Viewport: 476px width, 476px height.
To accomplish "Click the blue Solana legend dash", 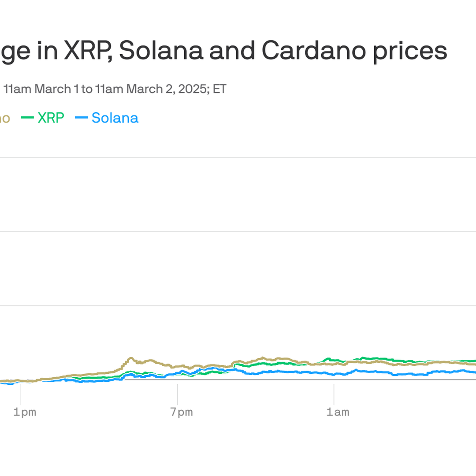I will click(82, 118).
